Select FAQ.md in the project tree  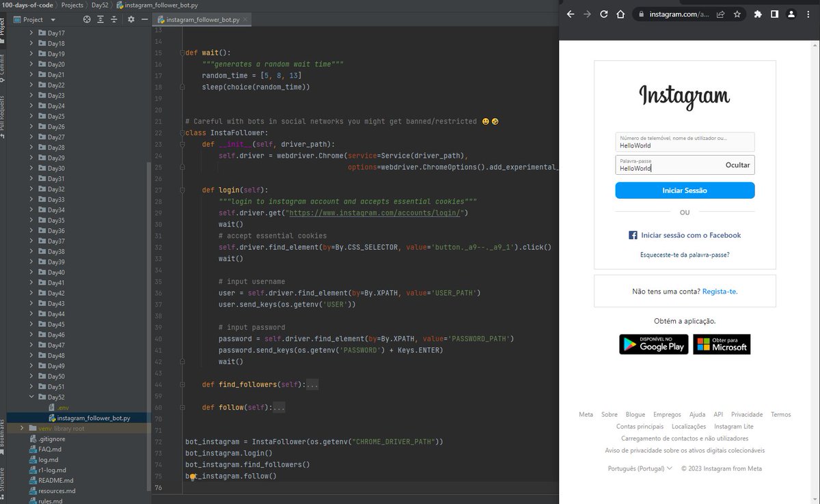44,449
